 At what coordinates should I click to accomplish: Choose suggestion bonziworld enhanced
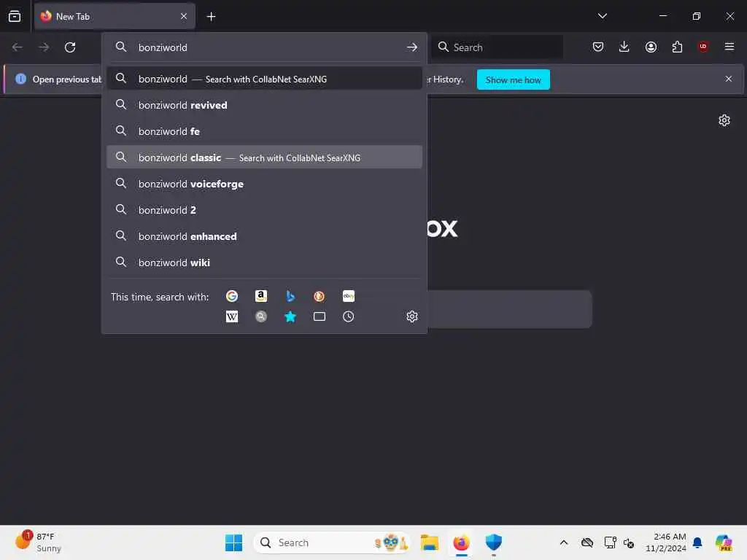pyautogui.click(x=264, y=236)
